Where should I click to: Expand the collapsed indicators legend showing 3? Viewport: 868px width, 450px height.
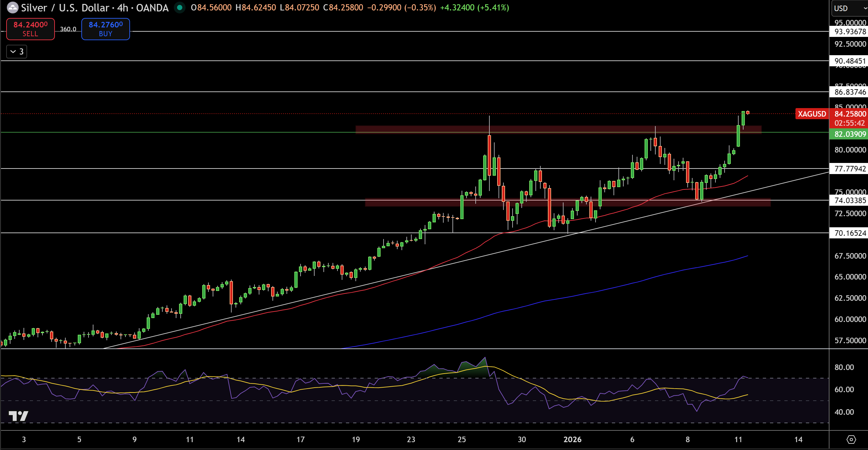[17, 52]
